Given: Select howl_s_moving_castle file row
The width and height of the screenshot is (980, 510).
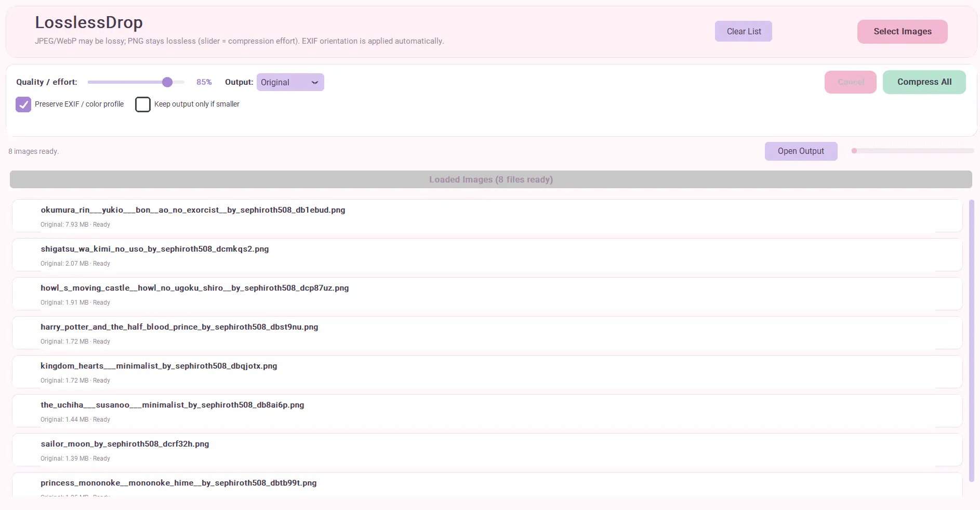Looking at the screenshot, I should pyautogui.click(x=487, y=294).
